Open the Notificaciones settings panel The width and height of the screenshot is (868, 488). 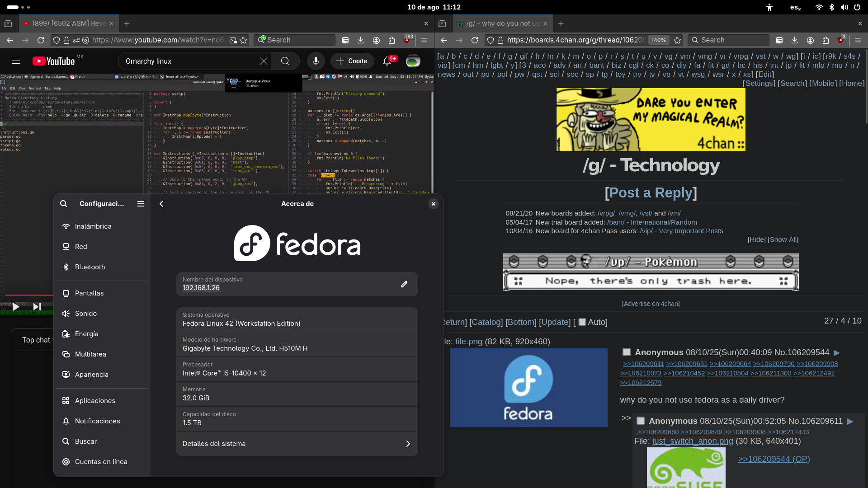click(102, 421)
